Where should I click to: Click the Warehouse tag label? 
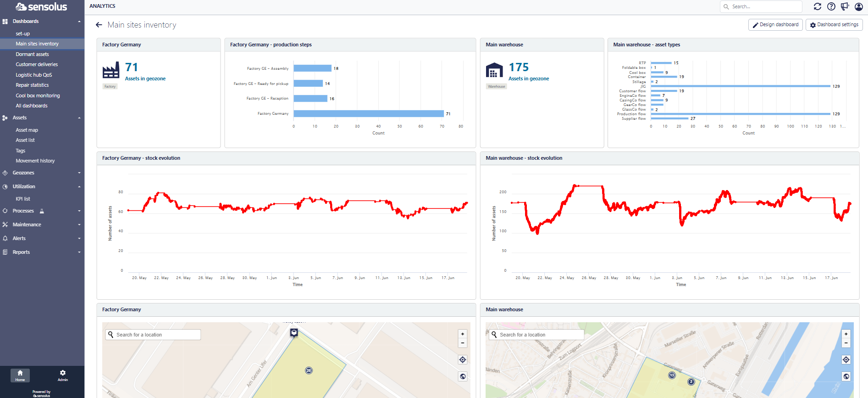pos(497,86)
